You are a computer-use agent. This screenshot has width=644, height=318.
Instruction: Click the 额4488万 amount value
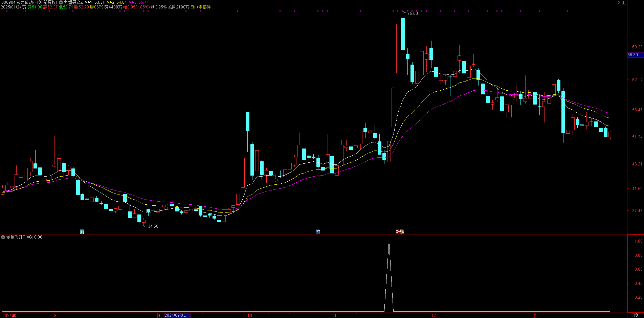click(113, 7)
